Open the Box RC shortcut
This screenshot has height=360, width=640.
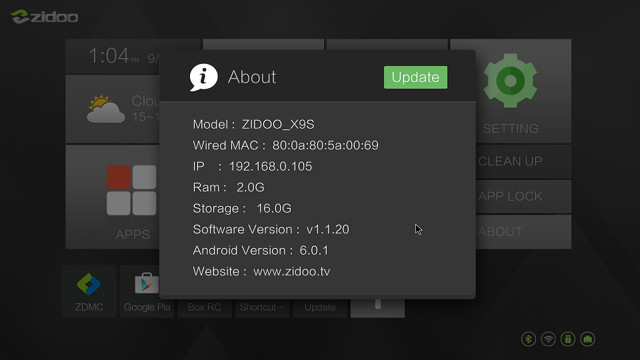point(204,308)
